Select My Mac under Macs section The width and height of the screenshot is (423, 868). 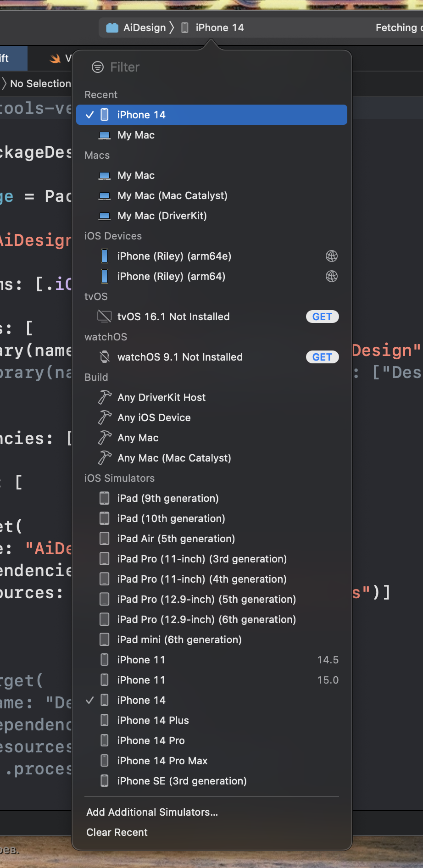click(211, 175)
